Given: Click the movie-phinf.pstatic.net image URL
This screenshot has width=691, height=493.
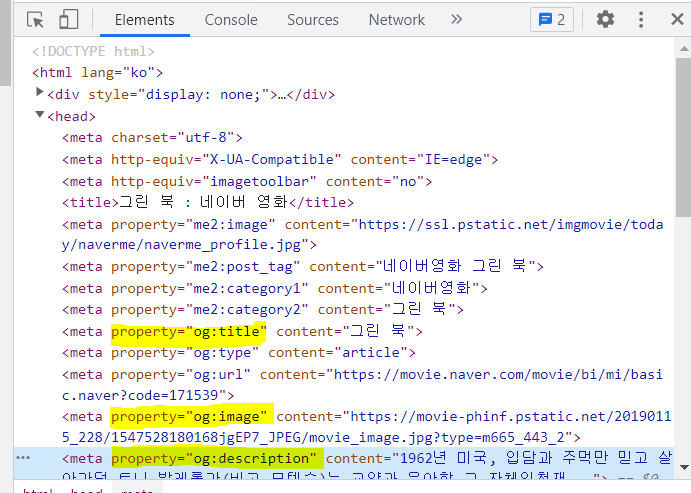Looking at the screenshot, I should click(367, 426).
